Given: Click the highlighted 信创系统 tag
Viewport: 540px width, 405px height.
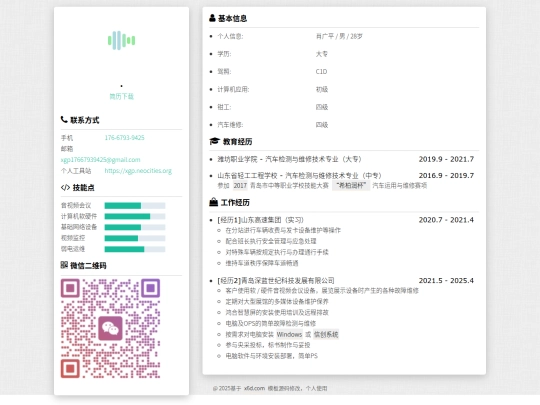Looking at the screenshot, I should coord(326,334).
